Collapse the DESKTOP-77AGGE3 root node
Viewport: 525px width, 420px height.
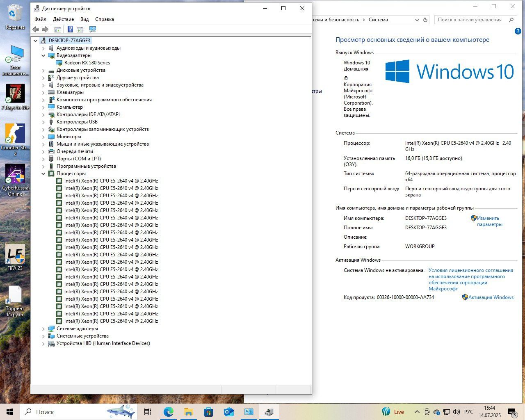(36, 41)
